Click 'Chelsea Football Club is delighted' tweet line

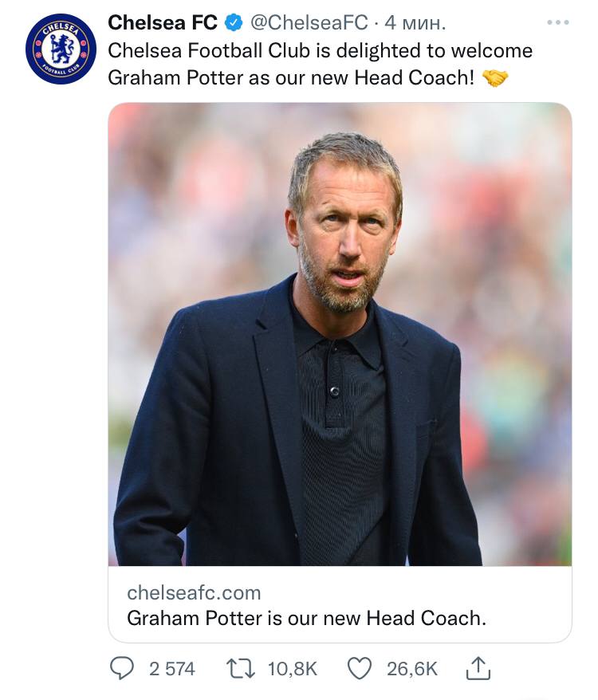pos(320,51)
